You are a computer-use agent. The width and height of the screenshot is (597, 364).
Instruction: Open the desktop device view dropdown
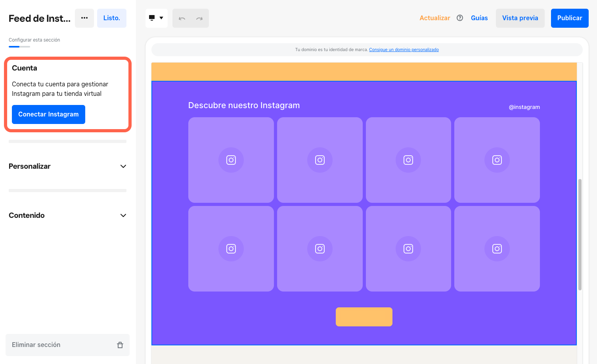157,18
